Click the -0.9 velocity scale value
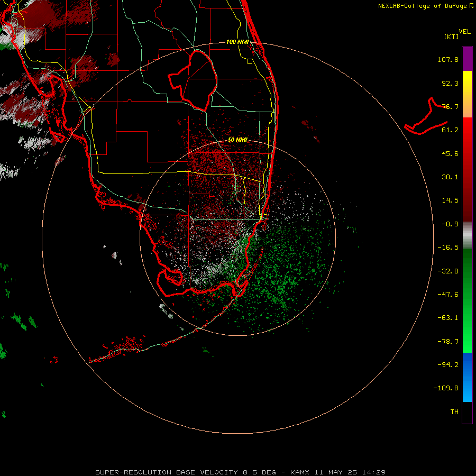The width and height of the screenshot is (476, 476). [x=450, y=224]
